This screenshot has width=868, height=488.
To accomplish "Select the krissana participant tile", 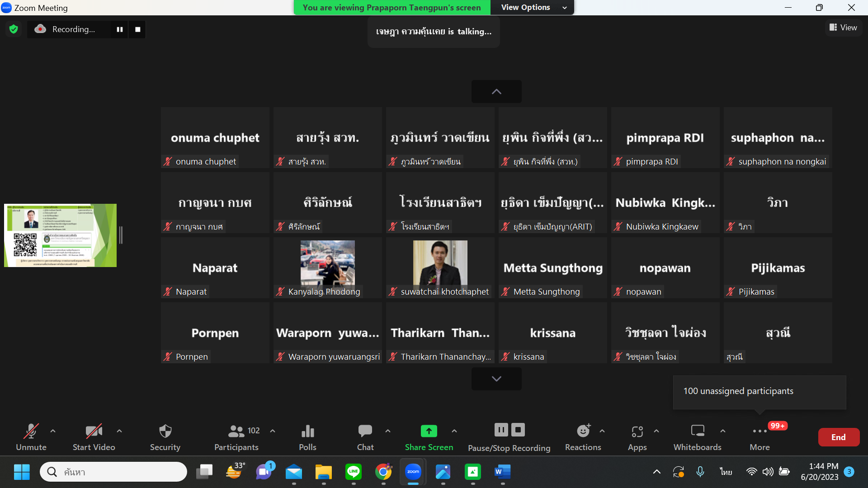I will tap(553, 333).
